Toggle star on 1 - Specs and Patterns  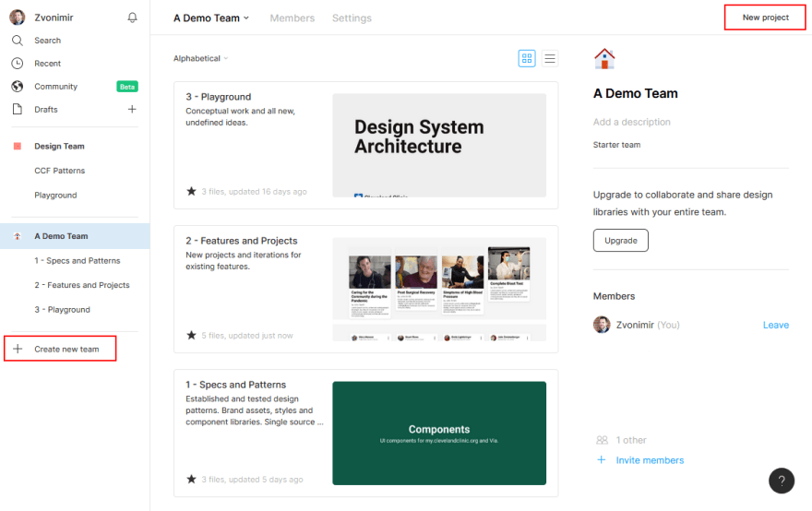pos(191,480)
